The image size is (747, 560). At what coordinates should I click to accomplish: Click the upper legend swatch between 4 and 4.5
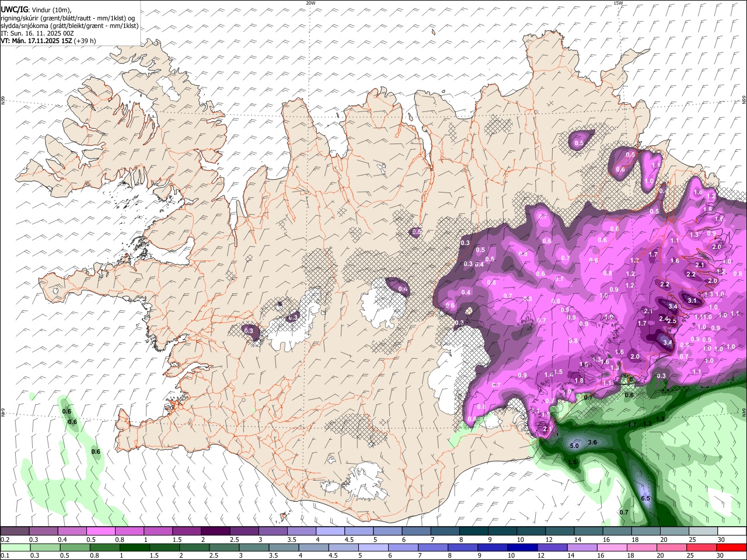[330, 531]
